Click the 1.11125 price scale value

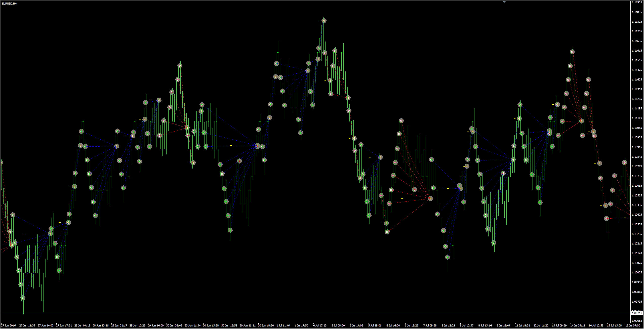tap(637, 118)
